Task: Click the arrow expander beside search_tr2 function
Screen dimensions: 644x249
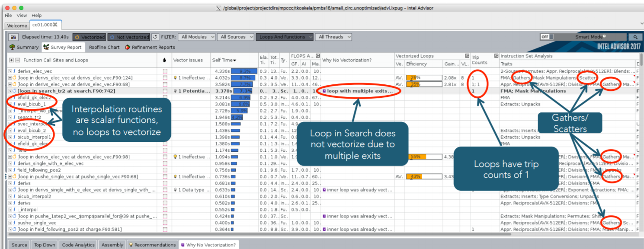Action: [10, 117]
